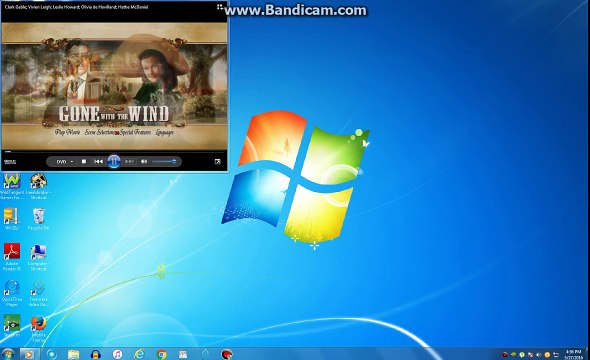Image resolution: width=590 pixels, height=360 pixels.
Task: Select Play Movie in the DVD menu
Action: 68,132
